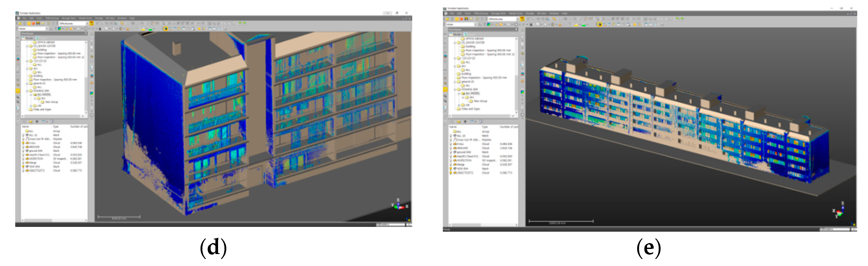Image resolution: width=868 pixels, height=266 pixels.
Task: Click the blue-green shield rendering icon in left window toolbar
Action: click(x=60, y=29)
